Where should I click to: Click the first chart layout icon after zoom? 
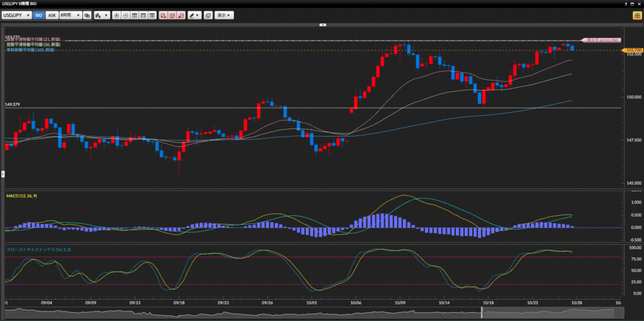135,14
